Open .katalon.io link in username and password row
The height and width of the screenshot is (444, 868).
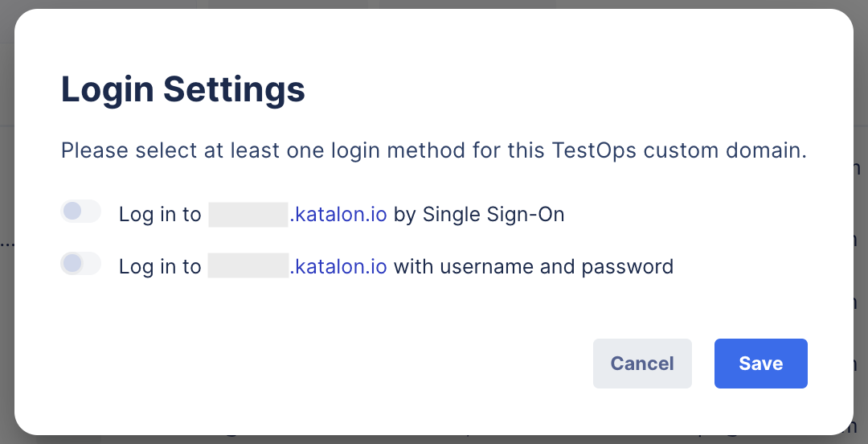click(338, 266)
